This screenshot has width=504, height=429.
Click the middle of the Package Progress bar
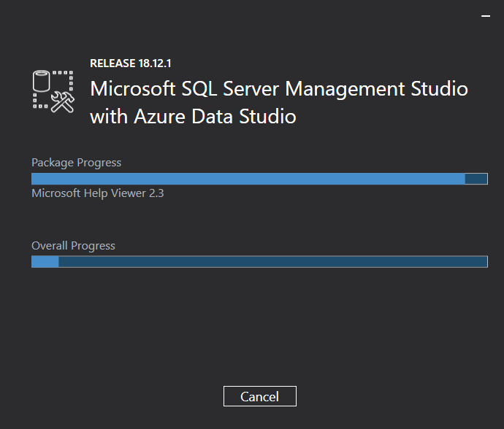pyautogui.click(x=259, y=179)
